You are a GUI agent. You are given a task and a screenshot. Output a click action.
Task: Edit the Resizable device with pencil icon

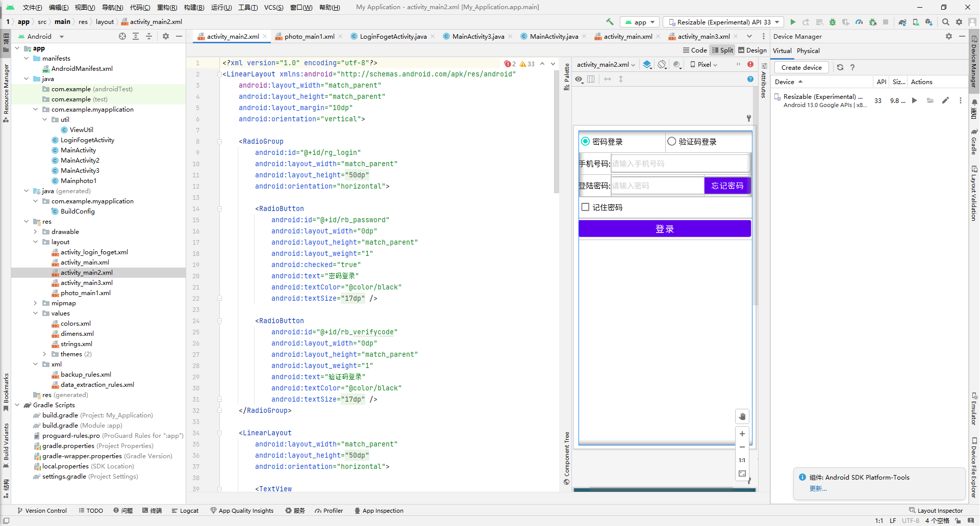[x=945, y=100]
